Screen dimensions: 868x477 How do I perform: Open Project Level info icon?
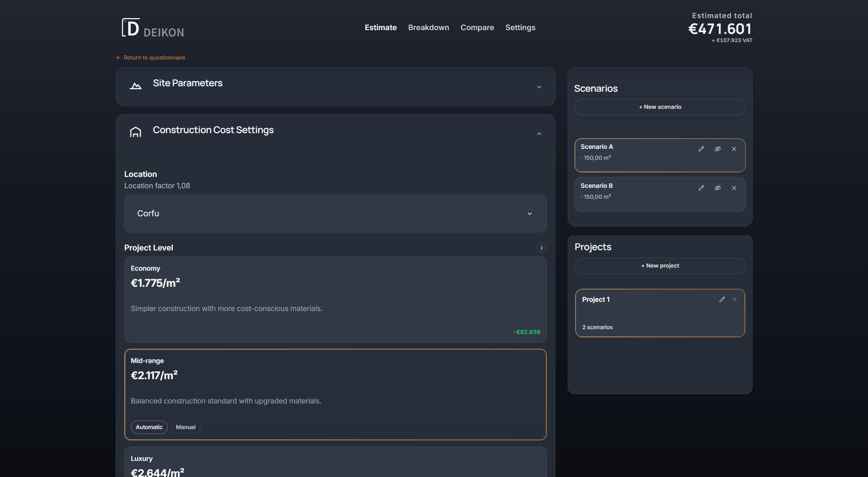(541, 248)
